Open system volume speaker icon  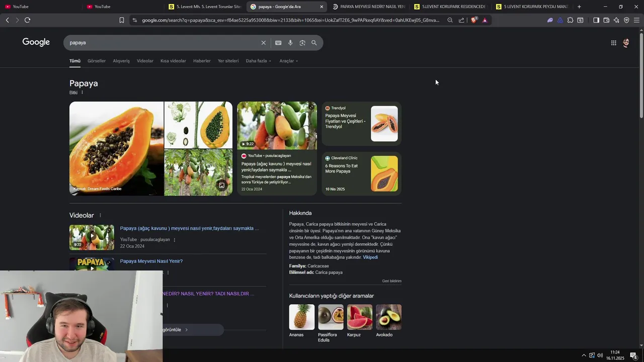point(600,355)
